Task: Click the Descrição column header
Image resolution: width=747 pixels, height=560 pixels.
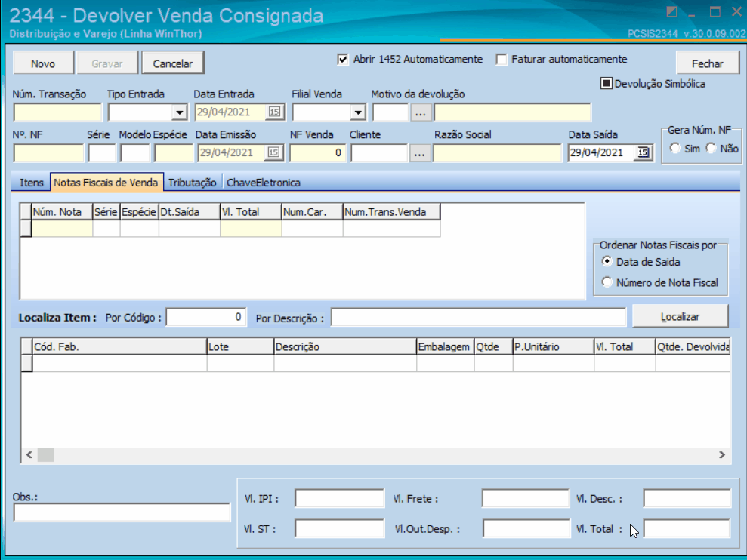Action: 345,347
